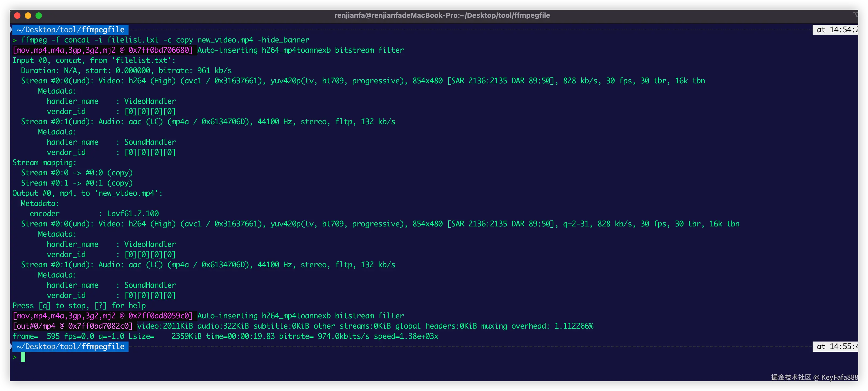Click the KeyFafa888 watermark text
This screenshot has width=868, height=391.
click(839, 377)
